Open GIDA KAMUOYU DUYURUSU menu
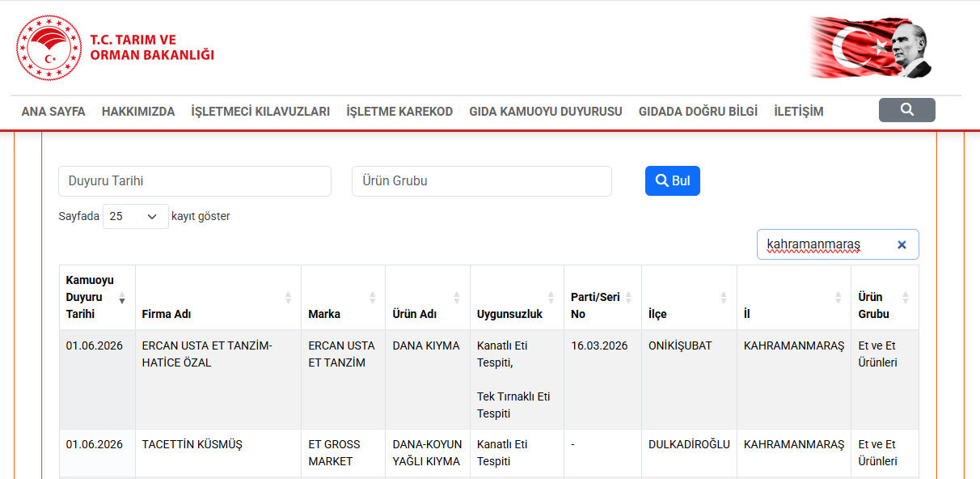980x479 pixels. pyautogui.click(x=546, y=112)
